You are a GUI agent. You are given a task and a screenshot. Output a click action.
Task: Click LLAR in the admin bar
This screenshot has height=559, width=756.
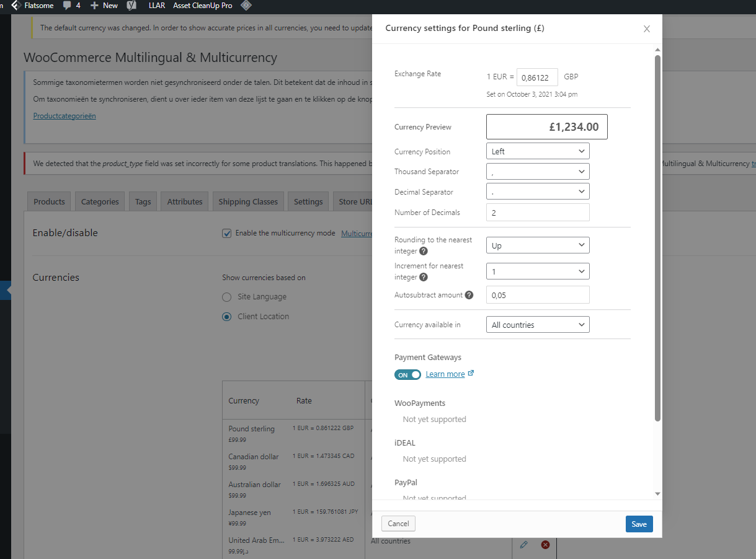click(157, 6)
